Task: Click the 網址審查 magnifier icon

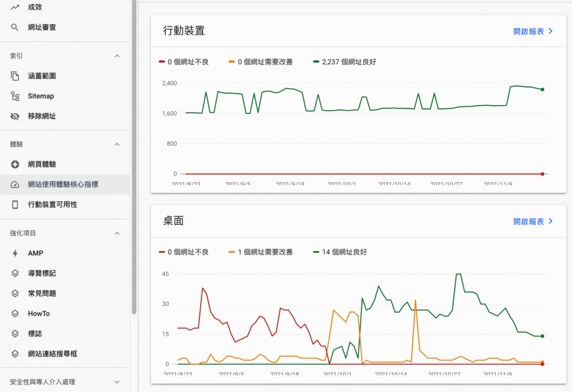Action: (15, 27)
